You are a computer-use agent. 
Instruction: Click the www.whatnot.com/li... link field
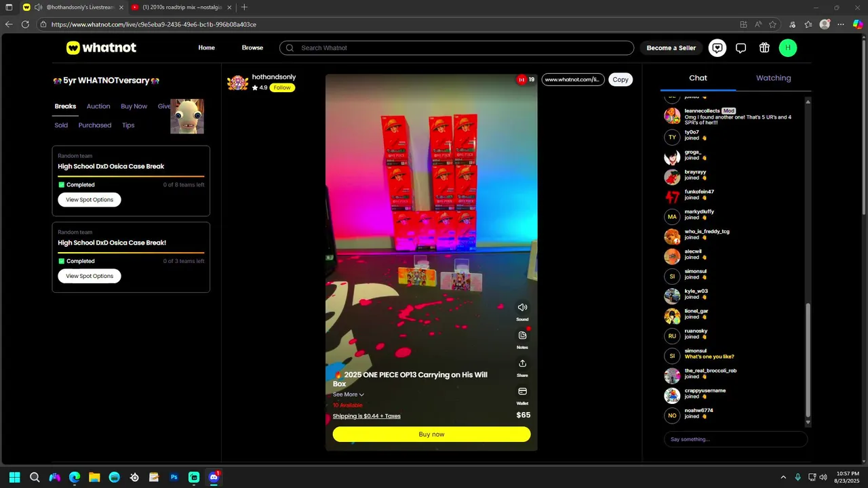573,79
